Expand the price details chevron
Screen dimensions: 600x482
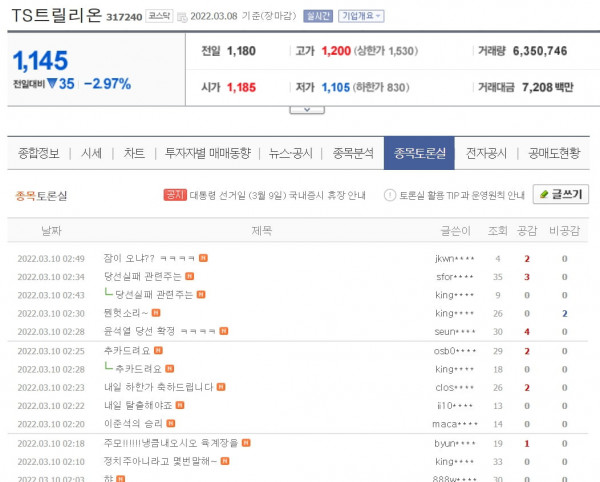click(x=307, y=110)
